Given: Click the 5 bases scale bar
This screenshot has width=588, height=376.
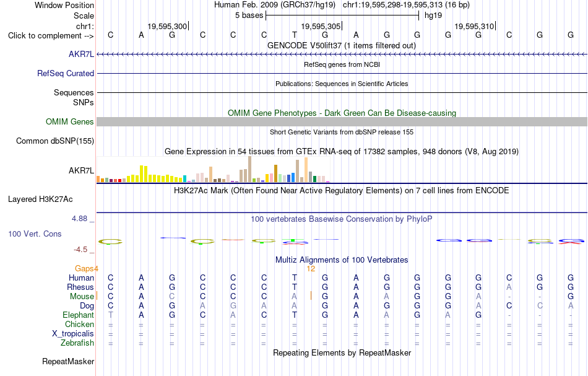Looking at the screenshot, I should coord(342,15).
